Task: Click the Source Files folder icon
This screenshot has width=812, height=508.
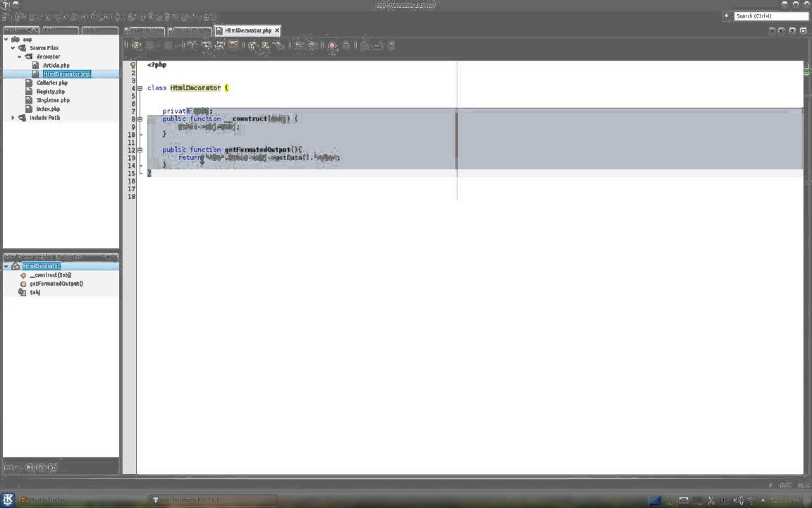Action: [23, 48]
